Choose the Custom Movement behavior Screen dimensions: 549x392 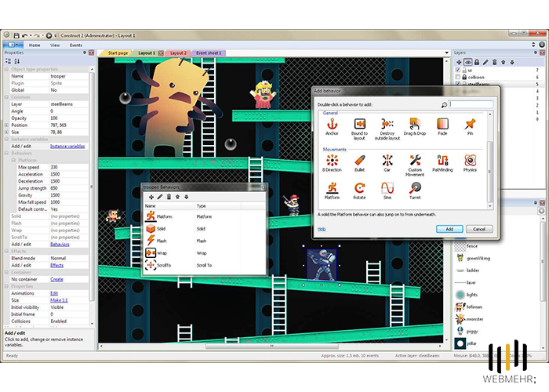415,165
